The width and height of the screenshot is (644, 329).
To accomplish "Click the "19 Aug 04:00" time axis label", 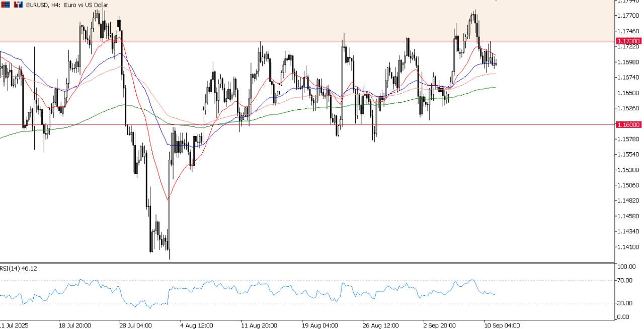I will point(319,325).
